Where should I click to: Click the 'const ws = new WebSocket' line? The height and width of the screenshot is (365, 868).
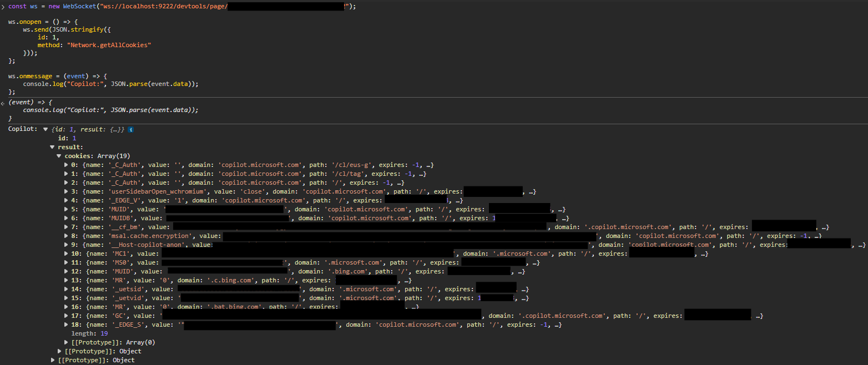tap(183, 6)
